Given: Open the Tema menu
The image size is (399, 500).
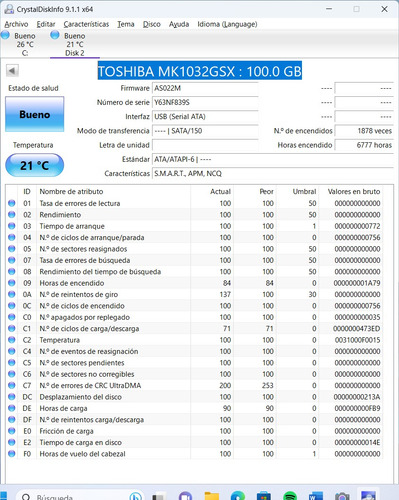Looking at the screenshot, I should (126, 24).
